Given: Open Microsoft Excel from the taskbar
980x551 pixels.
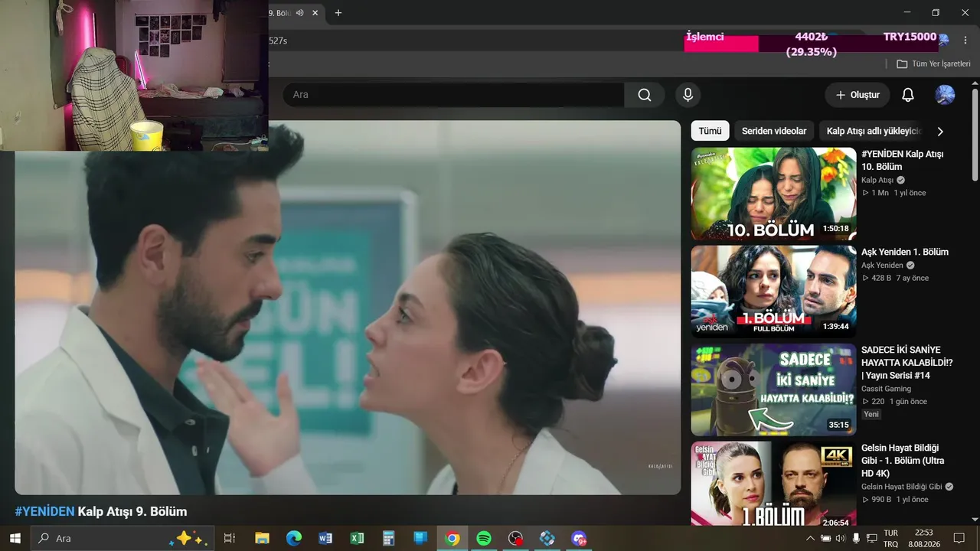Looking at the screenshot, I should click(357, 538).
